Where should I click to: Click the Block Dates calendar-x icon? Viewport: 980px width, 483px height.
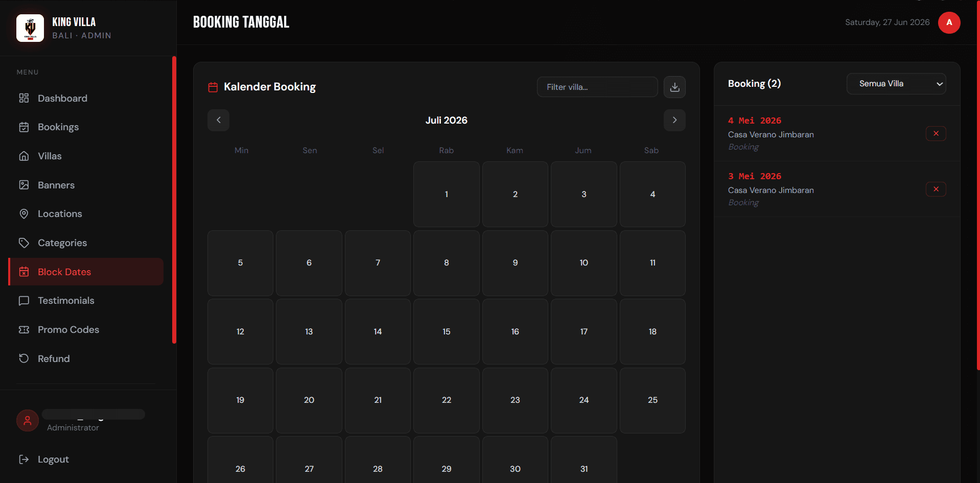24,272
